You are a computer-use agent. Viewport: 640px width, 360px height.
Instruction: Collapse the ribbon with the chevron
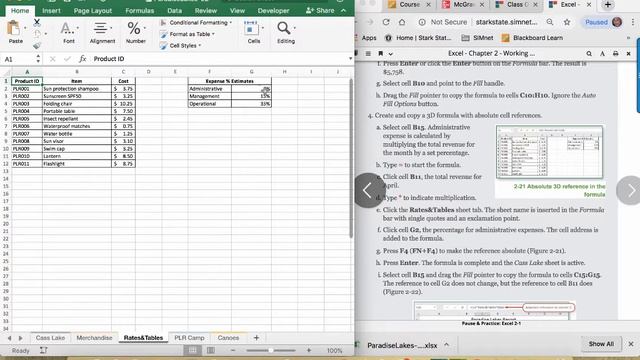(344, 11)
